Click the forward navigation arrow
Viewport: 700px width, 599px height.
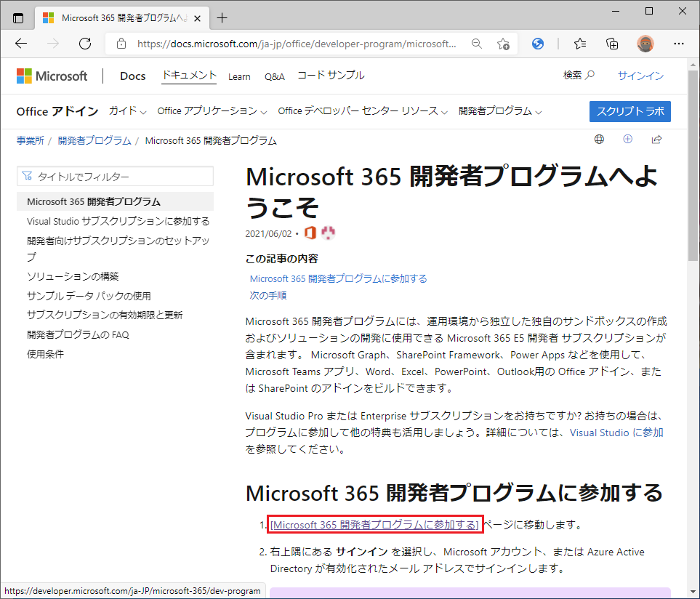tap(53, 44)
